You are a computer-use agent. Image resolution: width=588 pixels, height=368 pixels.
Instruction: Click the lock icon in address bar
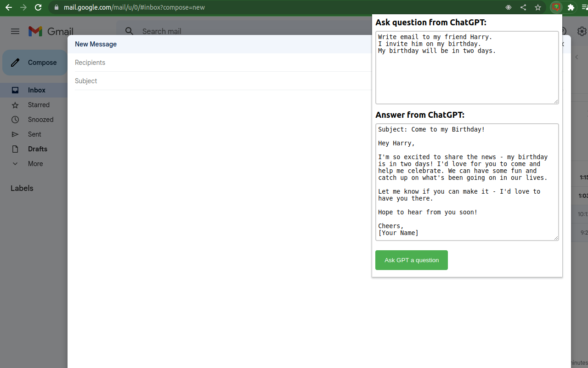click(x=57, y=7)
